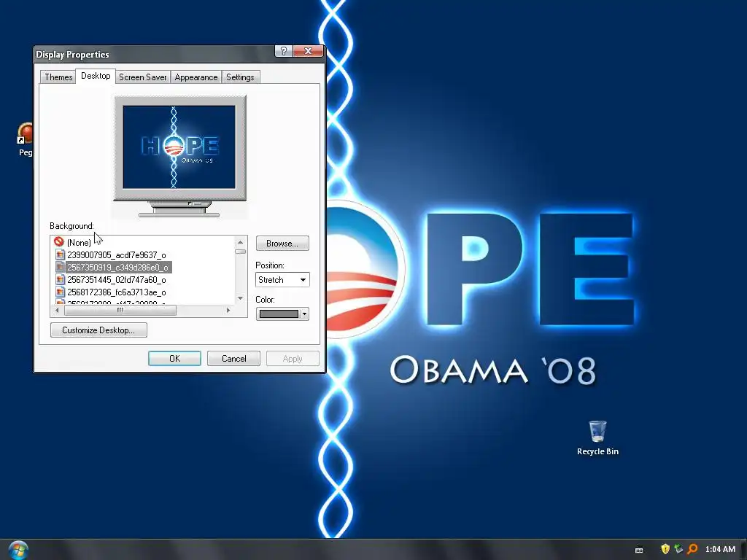Open the Position dropdown showing Stretch

282,280
